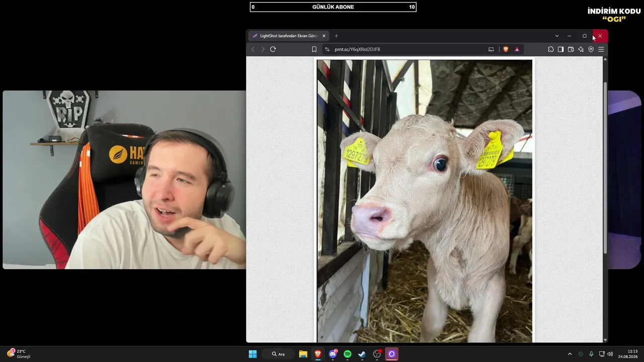
Task: Click the scrollbar up arrow in Brave
Action: 605,59
